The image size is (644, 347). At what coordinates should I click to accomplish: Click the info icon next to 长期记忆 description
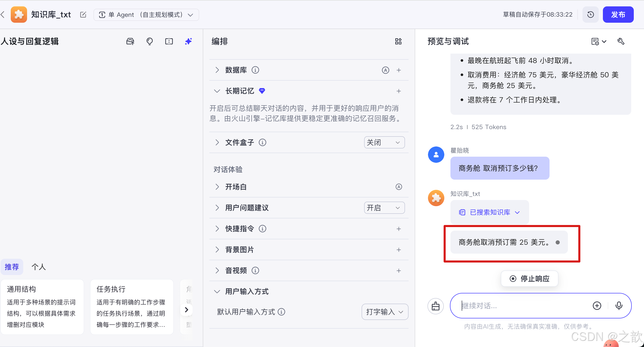point(262,91)
